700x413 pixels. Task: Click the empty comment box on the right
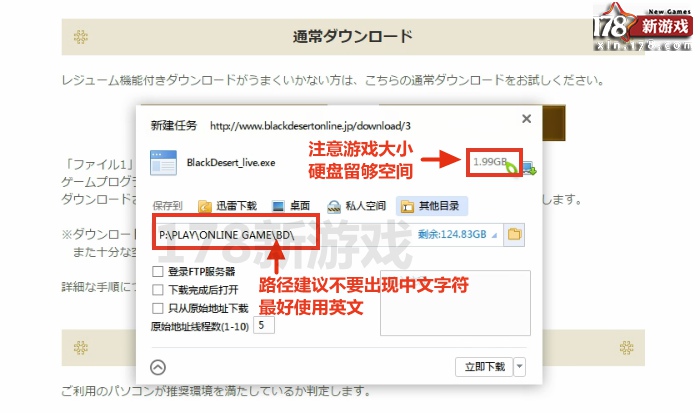[455, 303]
